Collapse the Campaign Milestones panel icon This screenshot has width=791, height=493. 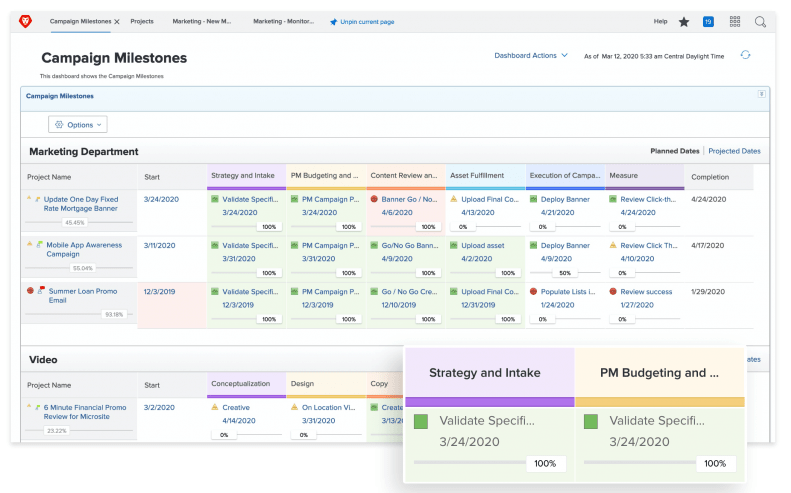point(761,94)
